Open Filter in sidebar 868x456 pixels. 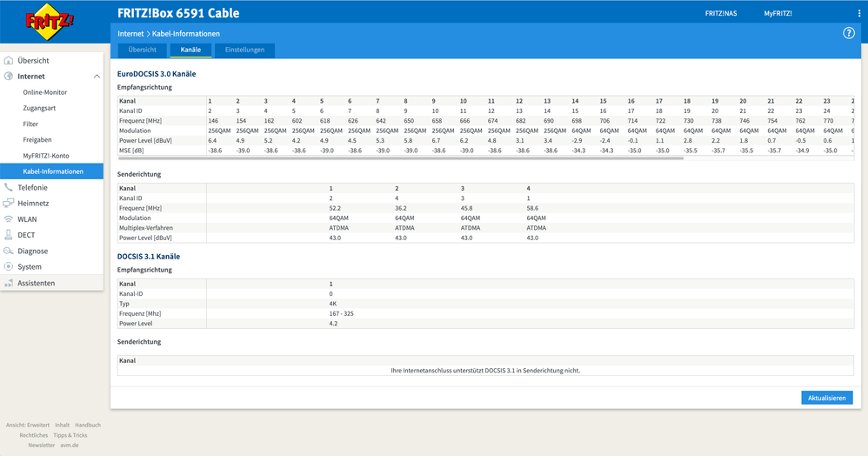click(x=30, y=124)
